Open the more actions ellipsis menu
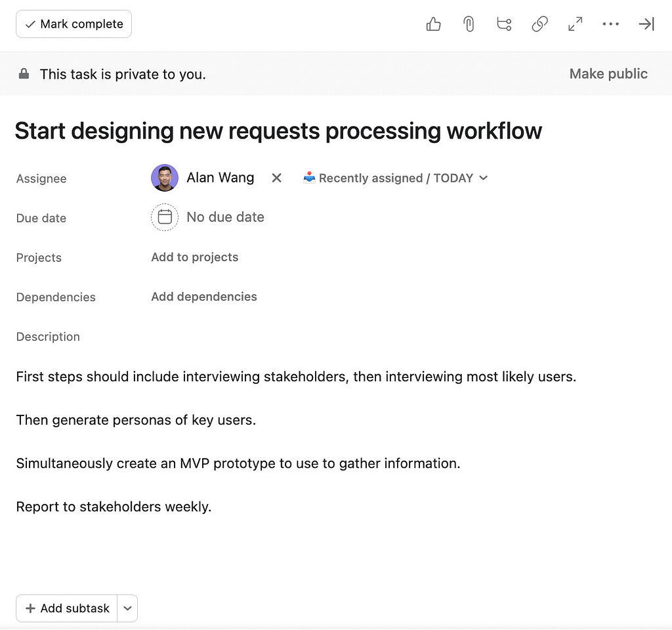Screen dimensions: 672x630 click(611, 24)
